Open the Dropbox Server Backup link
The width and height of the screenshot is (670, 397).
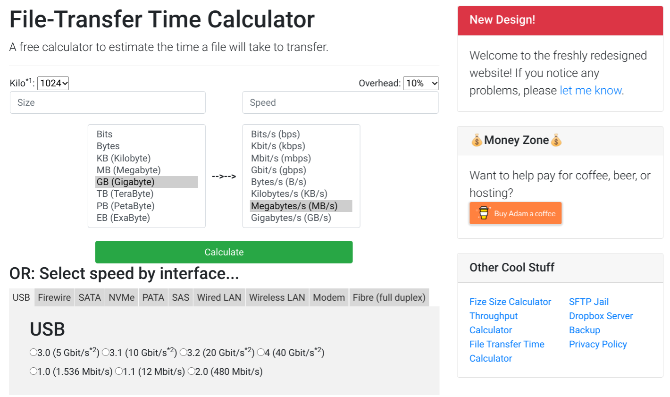point(601,323)
